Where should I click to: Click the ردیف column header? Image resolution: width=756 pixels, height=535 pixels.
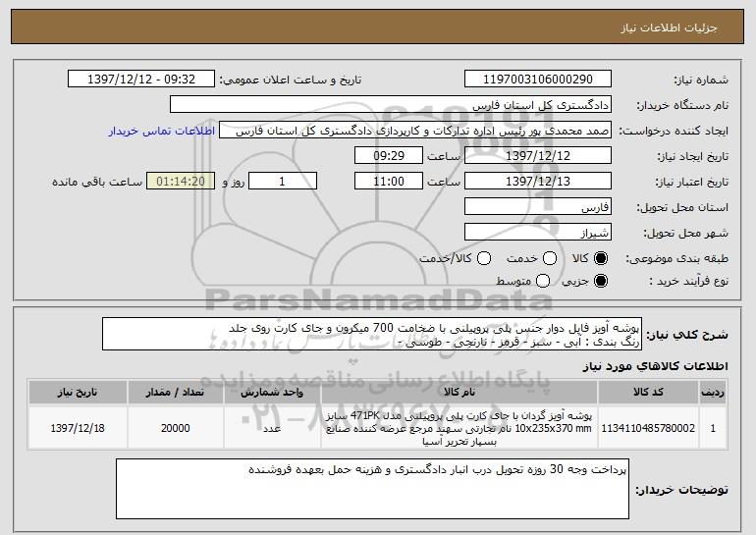pyautogui.click(x=713, y=393)
